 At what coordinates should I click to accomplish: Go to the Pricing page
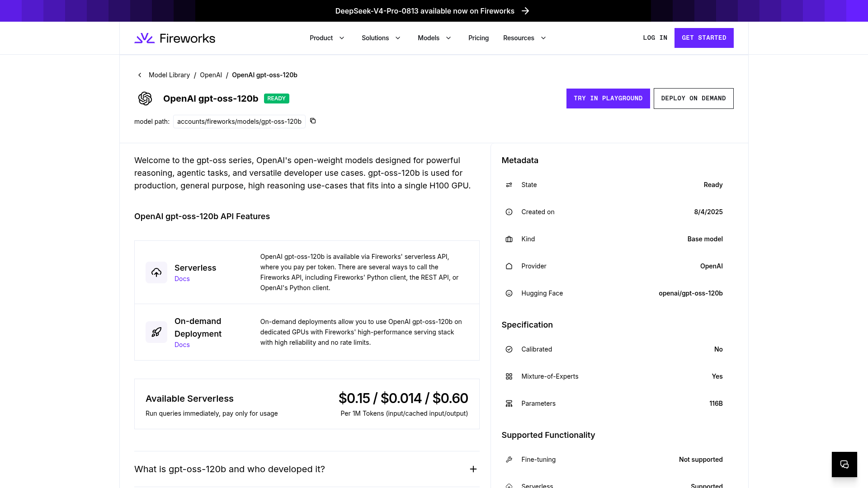click(x=478, y=38)
